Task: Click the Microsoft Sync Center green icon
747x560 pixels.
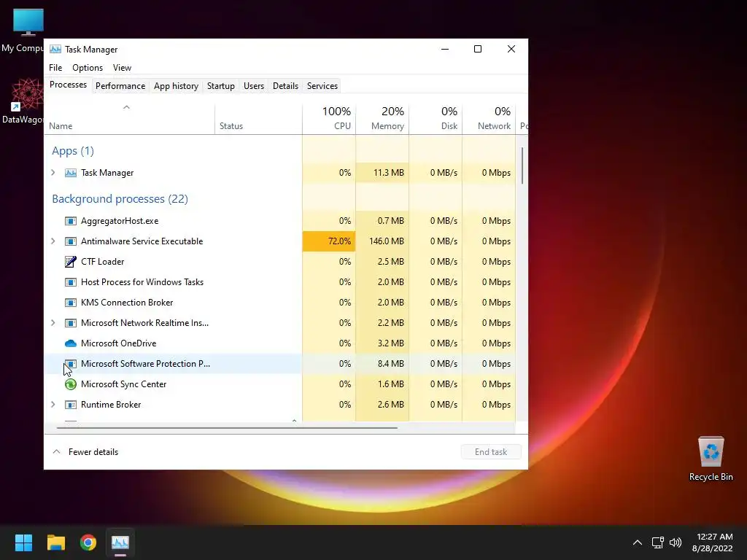Action: pos(71,384)
